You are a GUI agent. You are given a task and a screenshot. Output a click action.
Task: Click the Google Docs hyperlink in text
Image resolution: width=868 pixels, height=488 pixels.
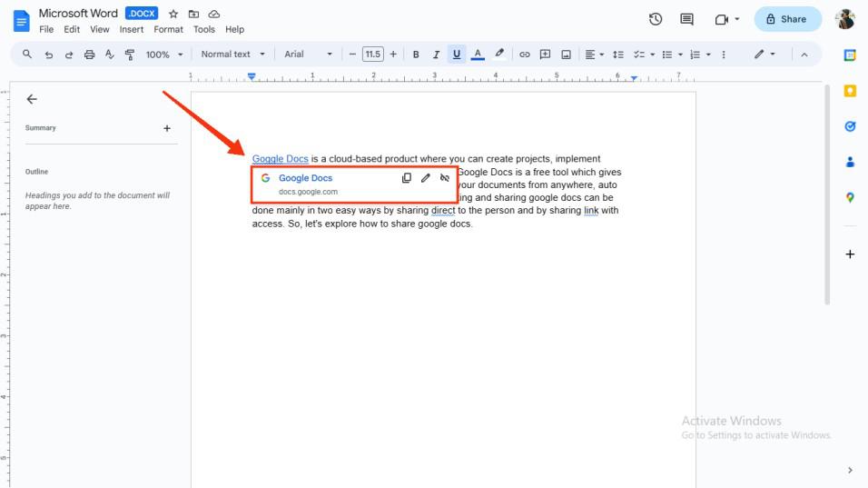click(281, 159)
